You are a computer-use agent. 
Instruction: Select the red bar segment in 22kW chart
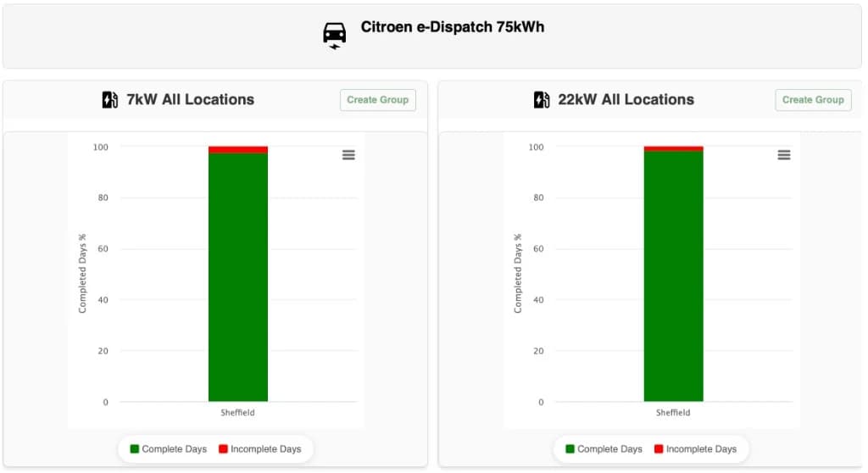tap(674, 148)
